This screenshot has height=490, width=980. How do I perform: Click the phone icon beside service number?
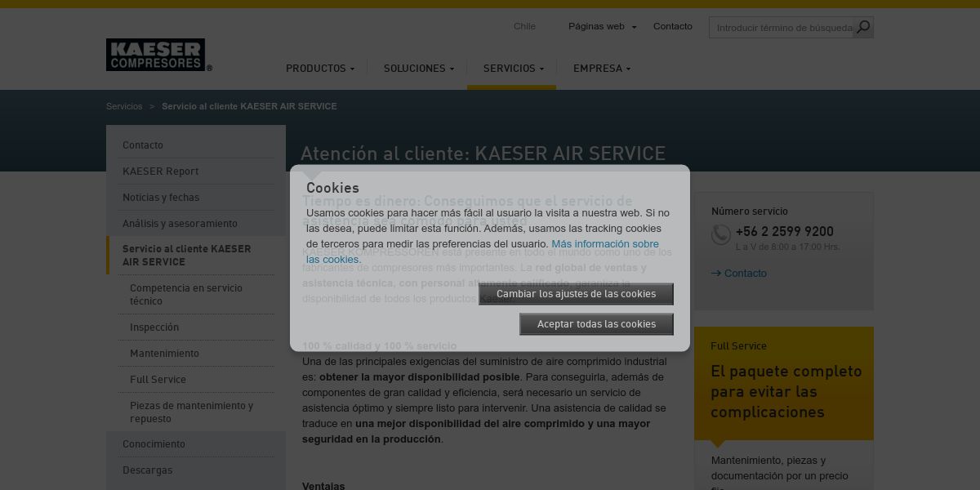720,235
